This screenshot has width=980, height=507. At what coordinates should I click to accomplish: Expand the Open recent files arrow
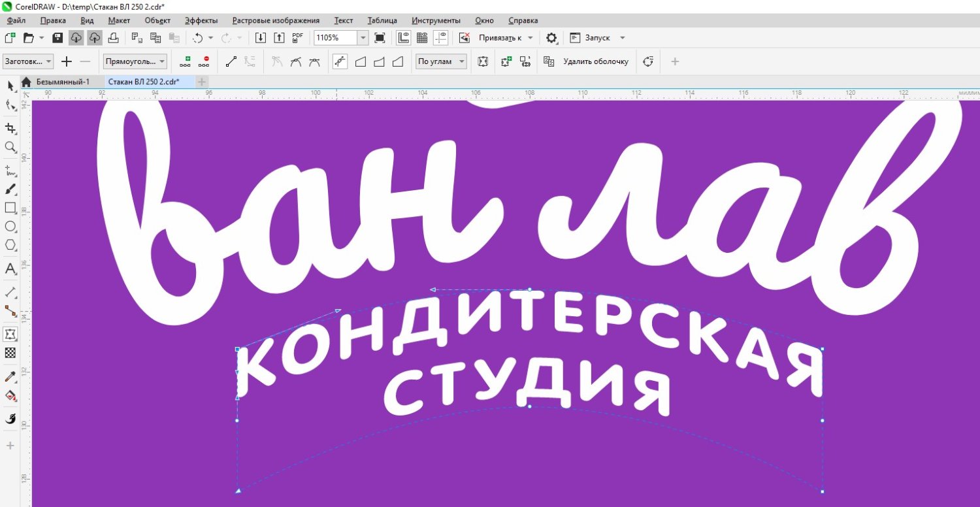[41, 38]
